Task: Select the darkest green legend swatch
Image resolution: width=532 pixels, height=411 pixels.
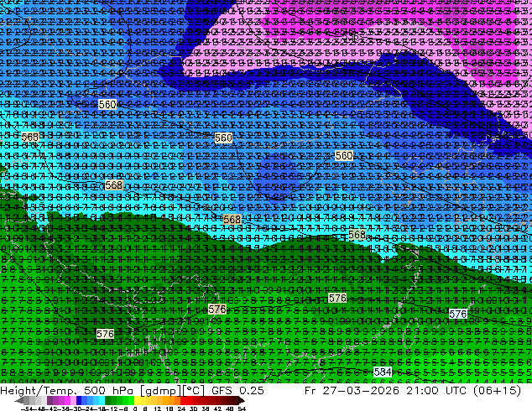Action: coord(108,401)
